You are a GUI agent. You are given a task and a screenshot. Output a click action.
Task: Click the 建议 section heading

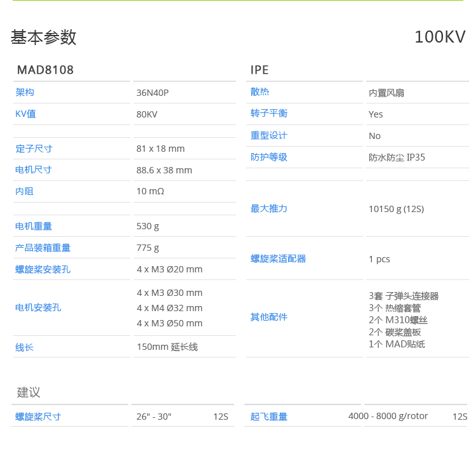coord(29,392)
